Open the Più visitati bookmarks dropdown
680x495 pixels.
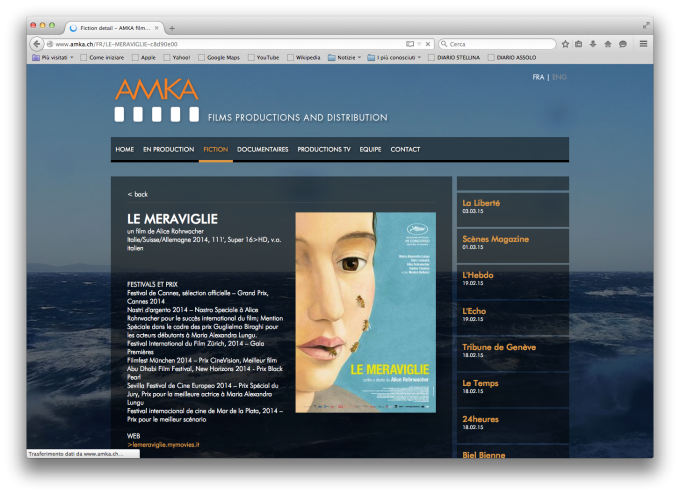tap(53, 57)
